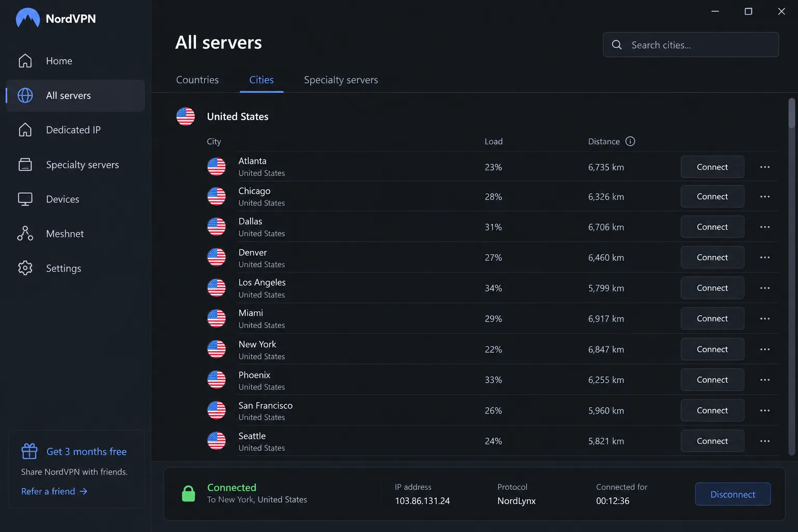
Task: Click the gift icon in referral card
Action: coord(29,451)
